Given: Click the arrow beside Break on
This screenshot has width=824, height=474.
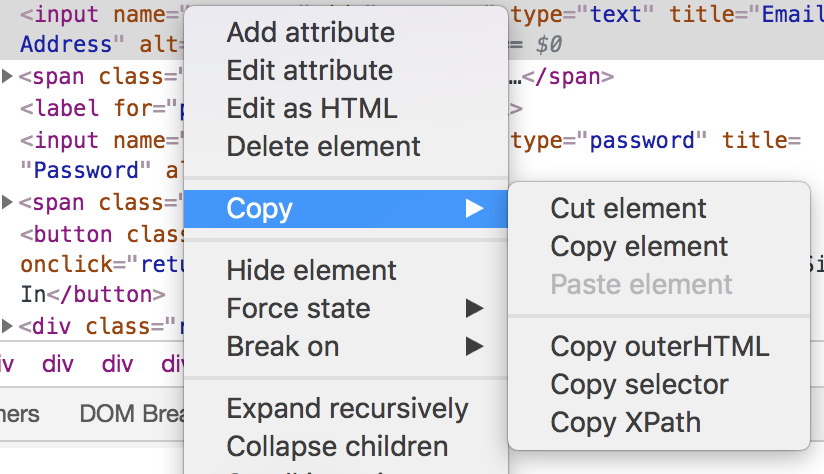Looking at the screenshot, I should [474, 347].
